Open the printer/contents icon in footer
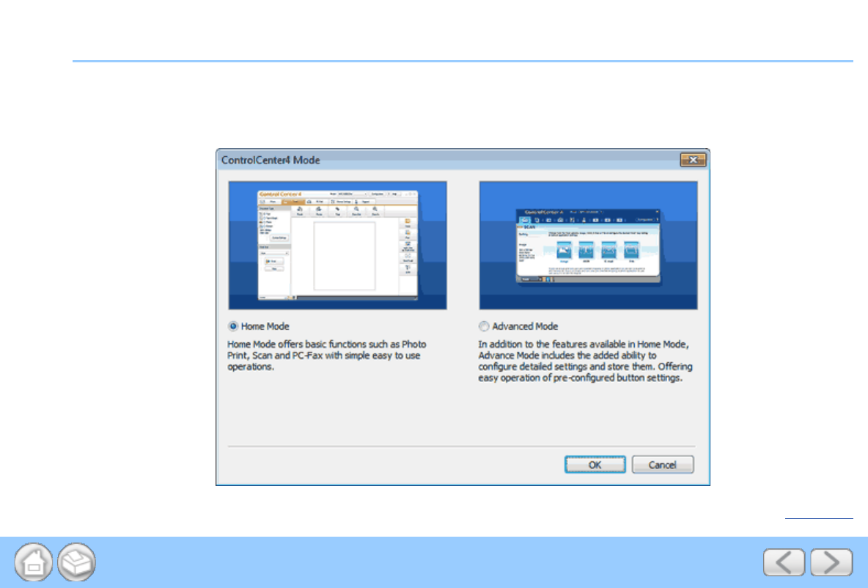Screen dimensions: 868x588 point(76,562)
